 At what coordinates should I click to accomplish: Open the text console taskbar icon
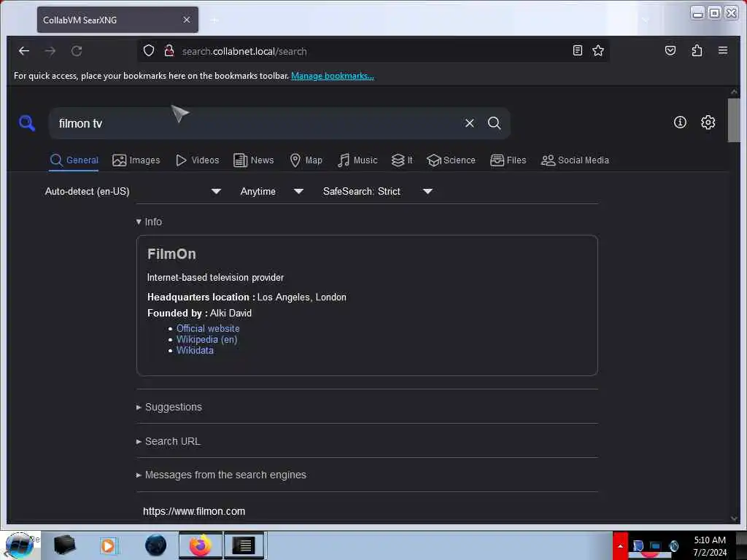coord(244,545)
